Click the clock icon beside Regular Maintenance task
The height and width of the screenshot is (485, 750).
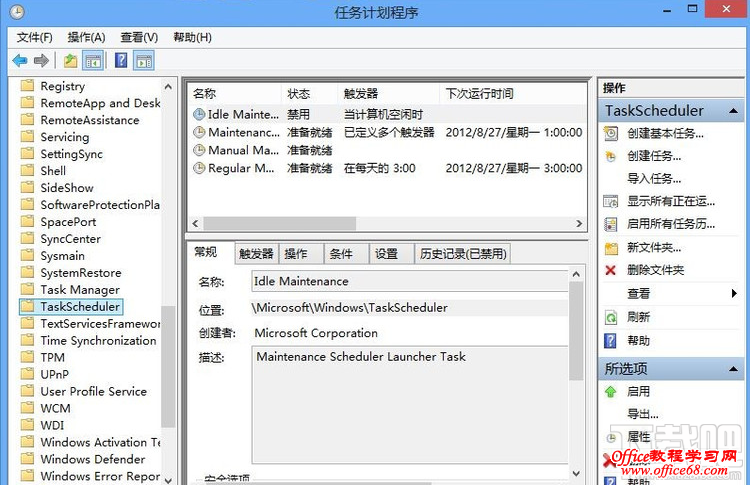[x=199, y=168]
